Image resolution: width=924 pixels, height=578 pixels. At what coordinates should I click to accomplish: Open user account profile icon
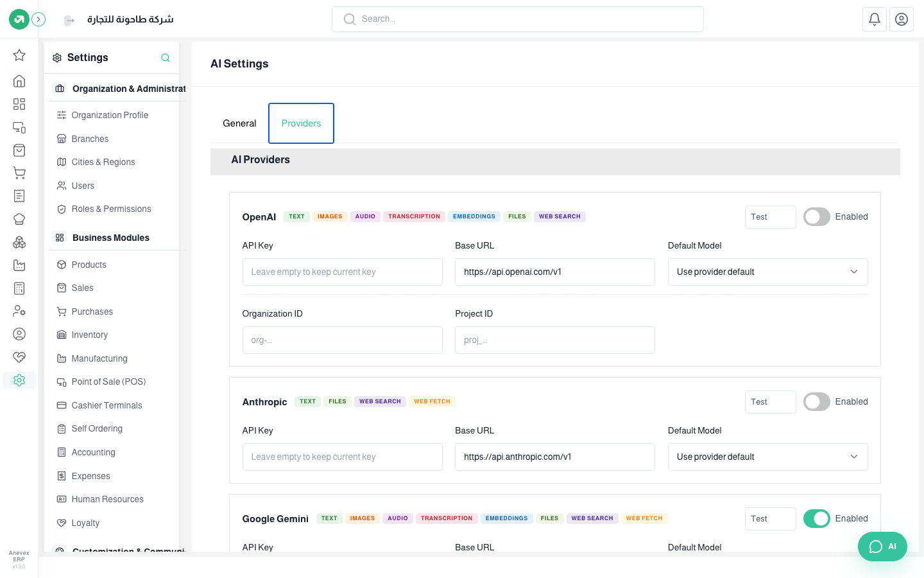901,19
